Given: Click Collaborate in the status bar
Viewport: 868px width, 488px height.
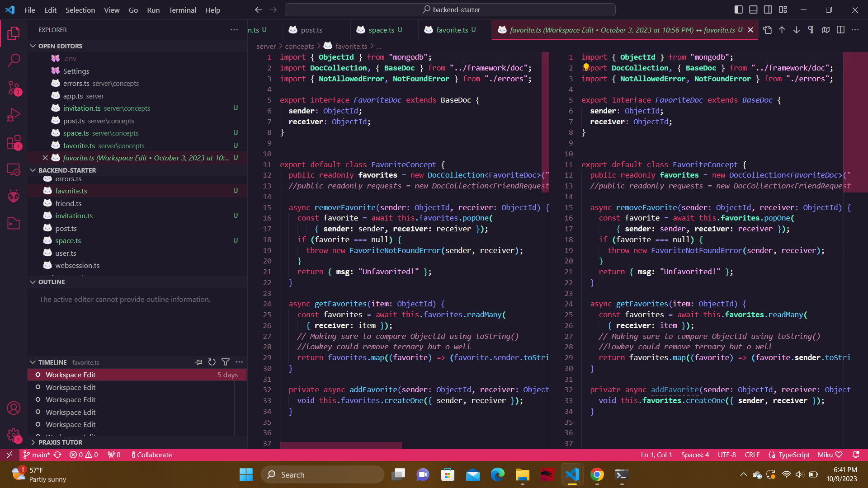Looking at the screenshot, I should coord(151,455).
